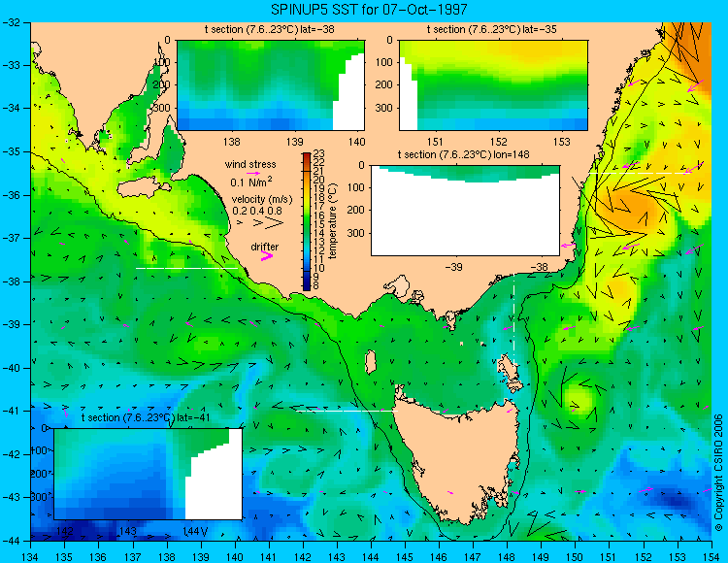
Task: Select the '0.1 N/m²' legend value
Action: point(251,182)
